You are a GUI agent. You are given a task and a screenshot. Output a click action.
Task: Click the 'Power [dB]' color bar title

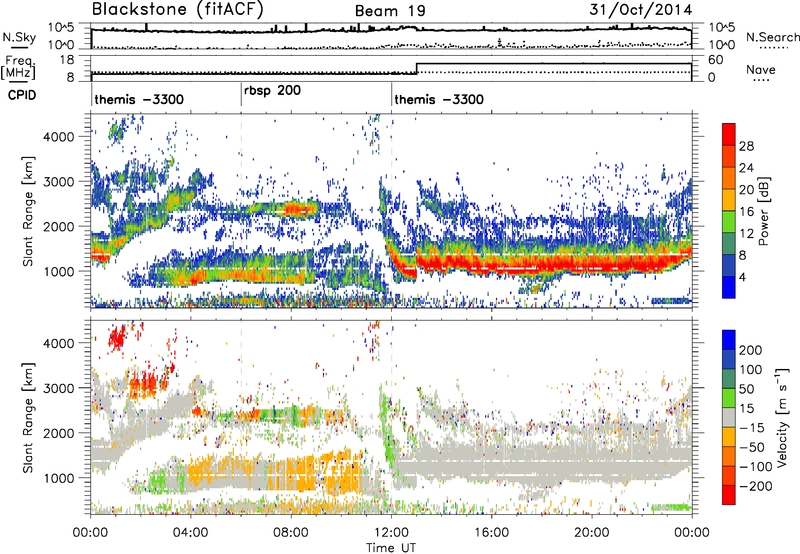(764, 211)
